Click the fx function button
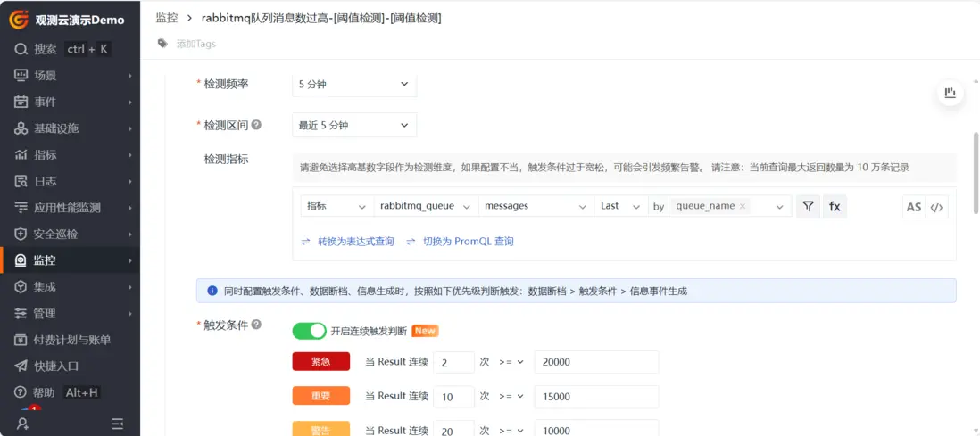Screen dimensions: 980x436 (x=835, y=206)
